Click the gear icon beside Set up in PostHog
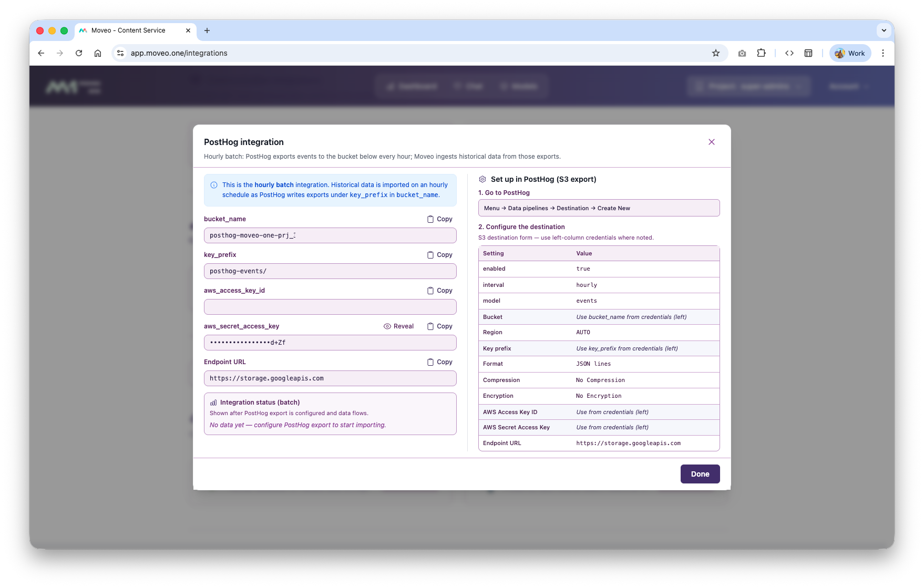Image resolution: width=924 pixels, height=588 pixels. click(482, 179)
